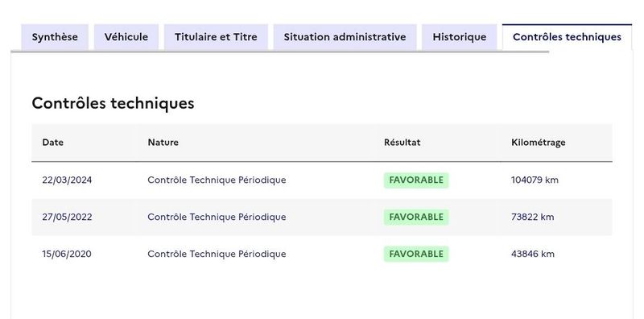Click the Date column header
Screen dimensions: 644x319
point(53,143)
